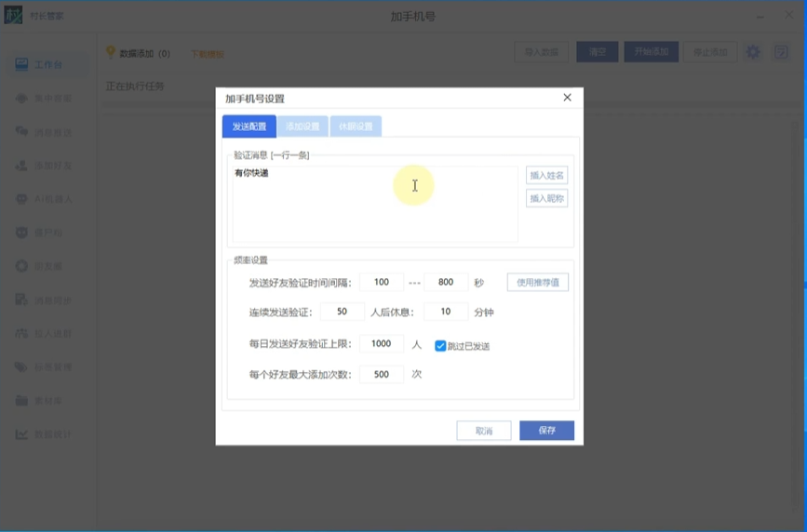Toggle the 跳过已发送 checkbox

(x=440, y=346)
